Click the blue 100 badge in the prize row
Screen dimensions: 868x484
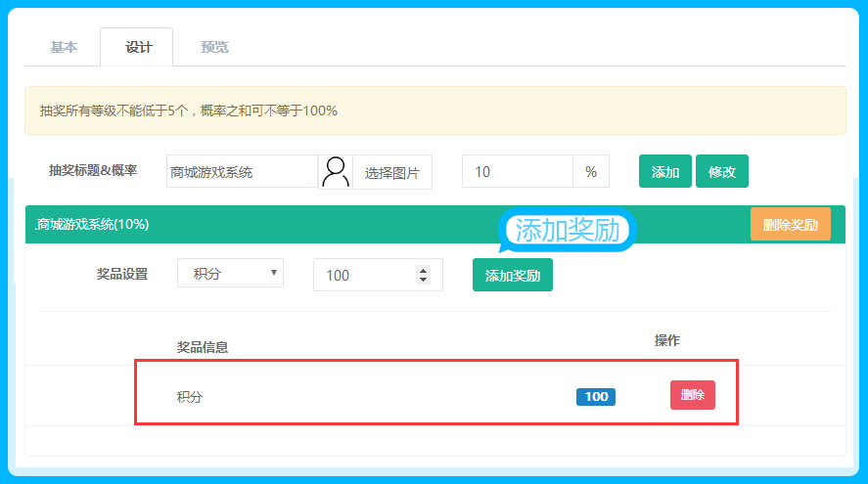[596, 397]
